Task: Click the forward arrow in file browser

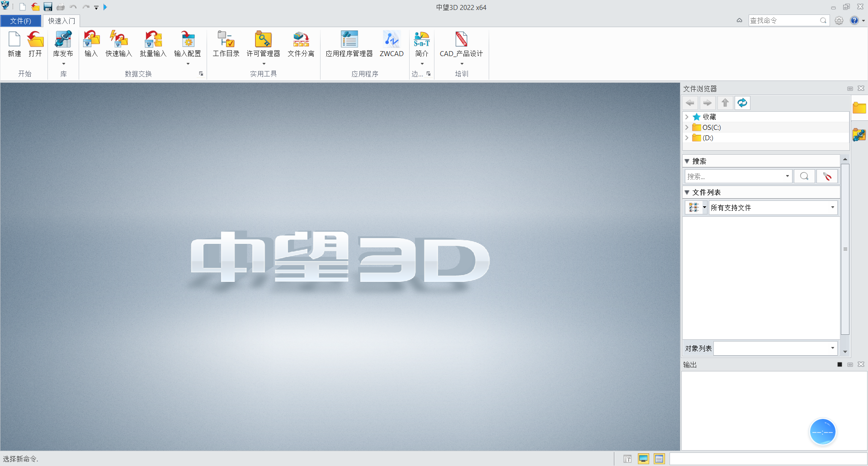Action: (707, 103)
